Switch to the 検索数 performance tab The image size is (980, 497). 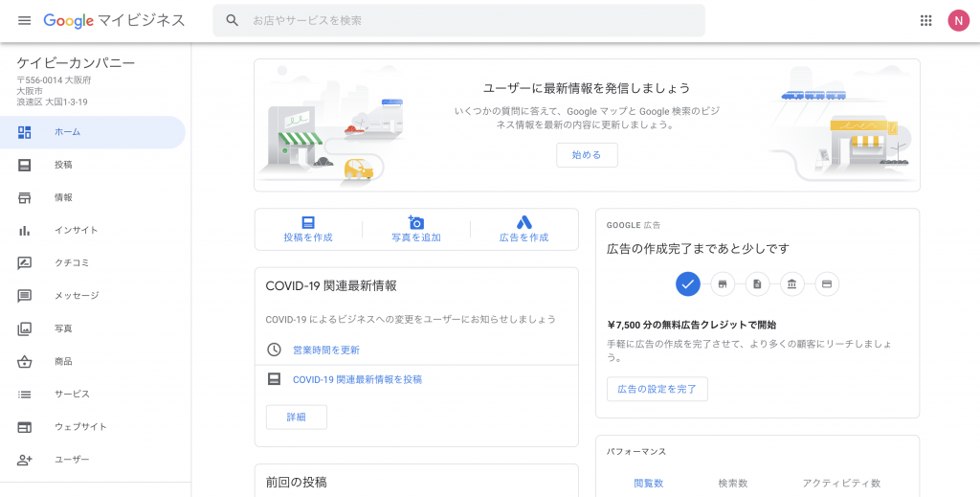732,483
